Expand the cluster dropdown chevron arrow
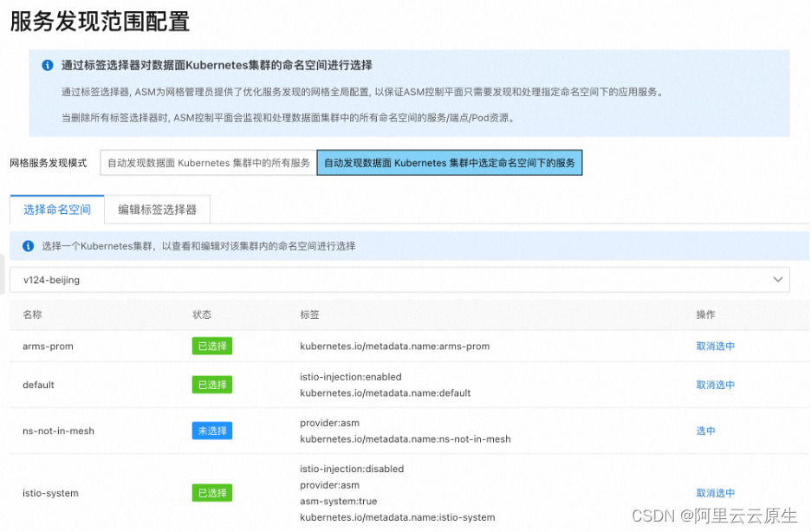This screenshot has height=532, width=811. click(x=777, y=280)
